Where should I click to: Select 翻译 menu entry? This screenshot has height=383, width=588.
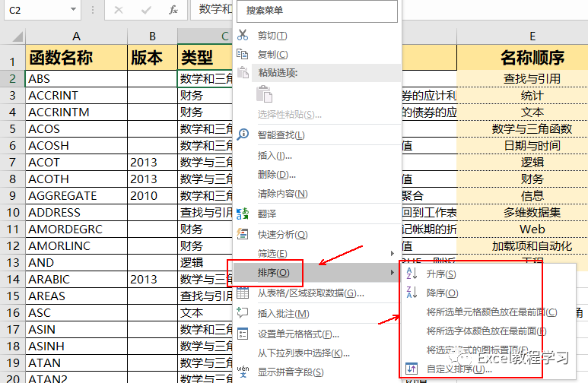click(267, 214)
